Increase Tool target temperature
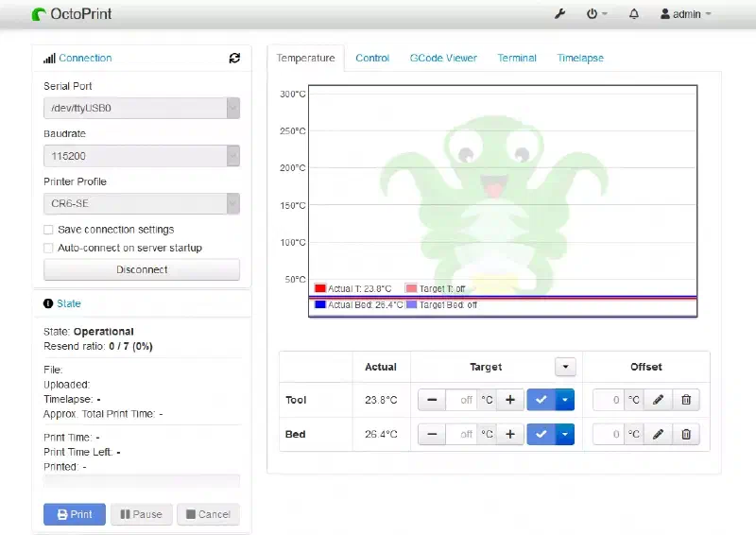This screenshot has height=535, width=756. (510, 400)
